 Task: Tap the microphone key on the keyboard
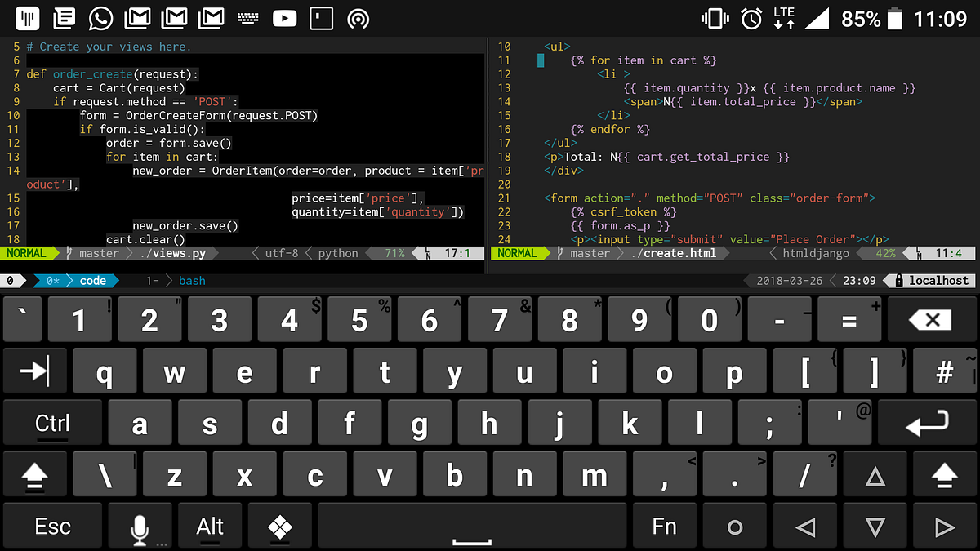pos(139,526)
